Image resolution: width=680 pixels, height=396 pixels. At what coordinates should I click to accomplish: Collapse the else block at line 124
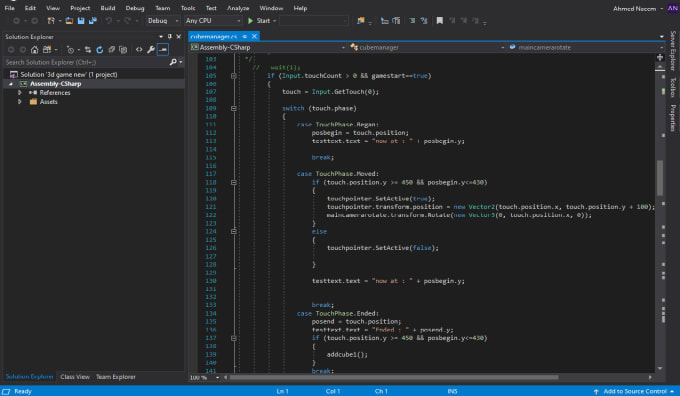[233, 232]
